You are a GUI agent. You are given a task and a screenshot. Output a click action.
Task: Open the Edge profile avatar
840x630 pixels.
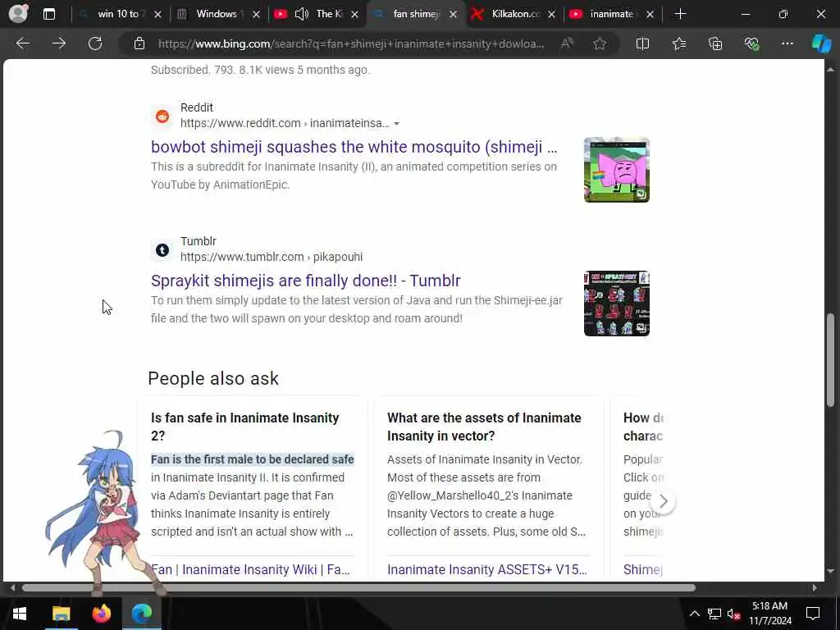18,13
